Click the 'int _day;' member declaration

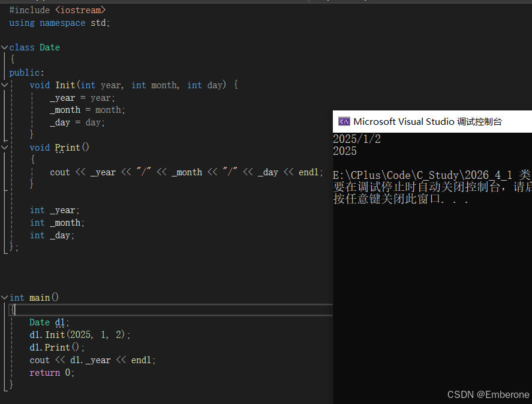pos(52,235)
